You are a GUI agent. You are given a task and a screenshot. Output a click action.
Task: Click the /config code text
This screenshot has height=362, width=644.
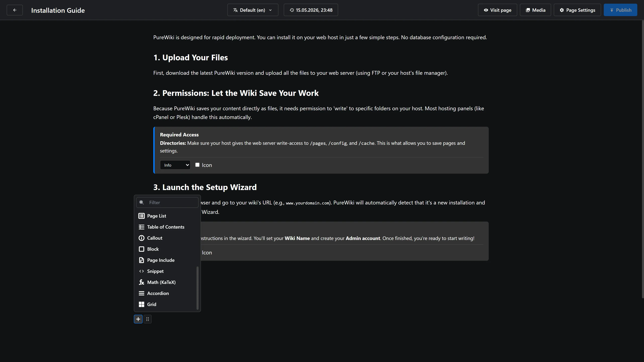click(337, 143)
